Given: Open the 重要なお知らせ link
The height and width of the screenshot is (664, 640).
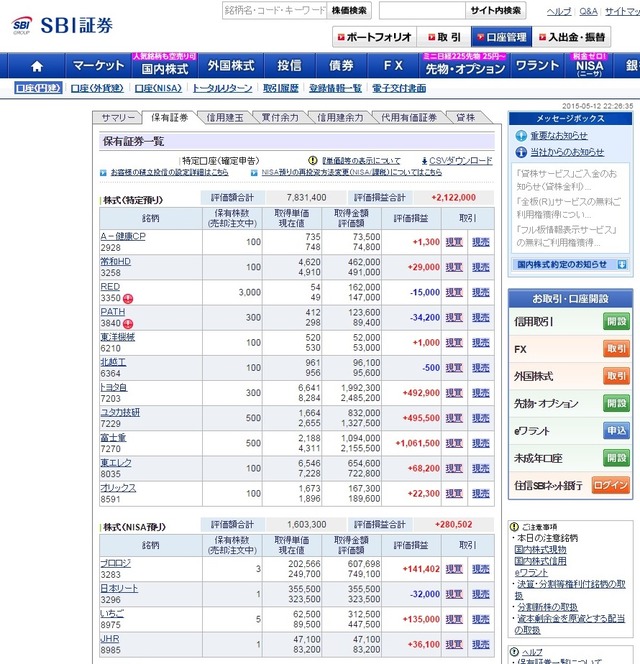Looking at the screenshot, I should click(559, 136).
